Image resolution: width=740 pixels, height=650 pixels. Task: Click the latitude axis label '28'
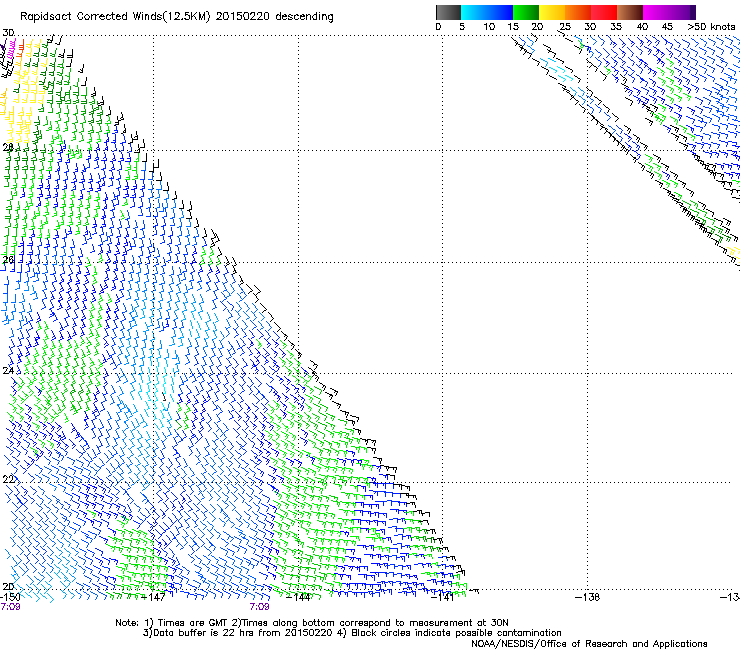[x=8, y=147]
